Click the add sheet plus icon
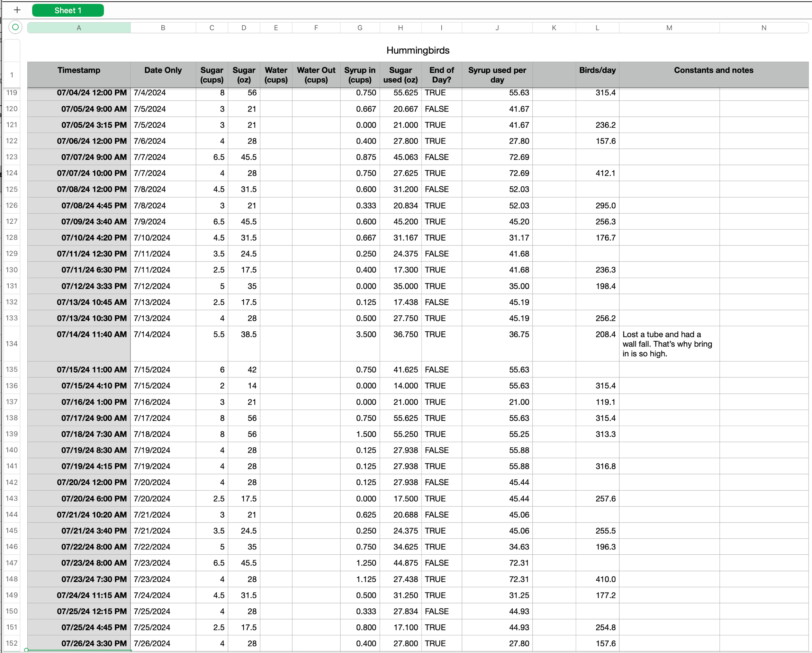Image resolution: width=812 pixels, height=653 pixels. click(x=17, y=10)
